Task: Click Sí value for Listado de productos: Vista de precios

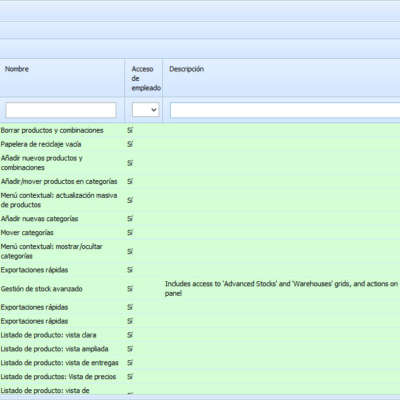Action: (130, 377)
